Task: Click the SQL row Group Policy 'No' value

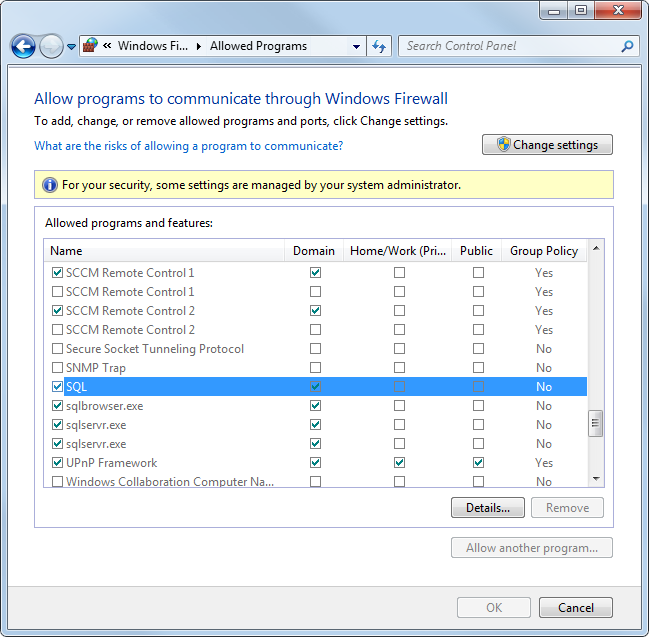Action: click(x=544, y=387)
